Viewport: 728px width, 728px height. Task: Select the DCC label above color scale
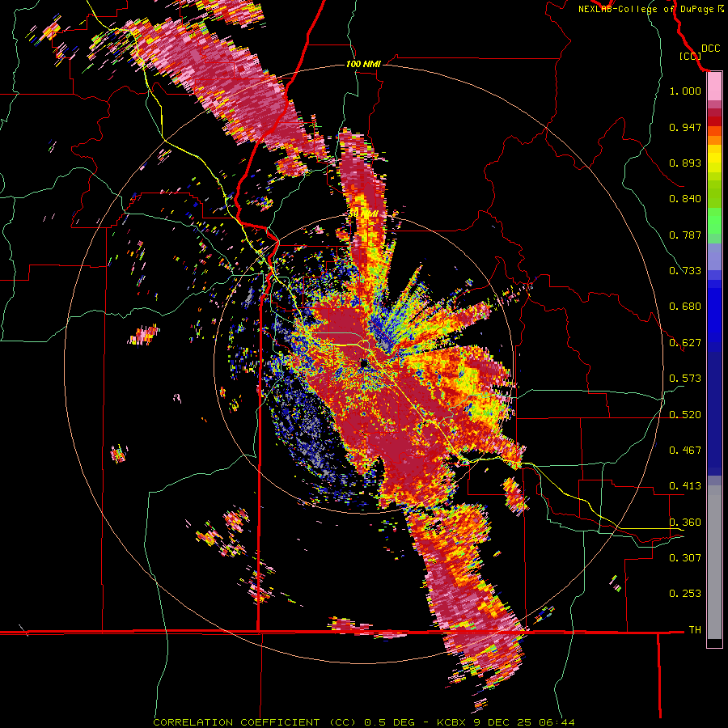click(710, 49)
